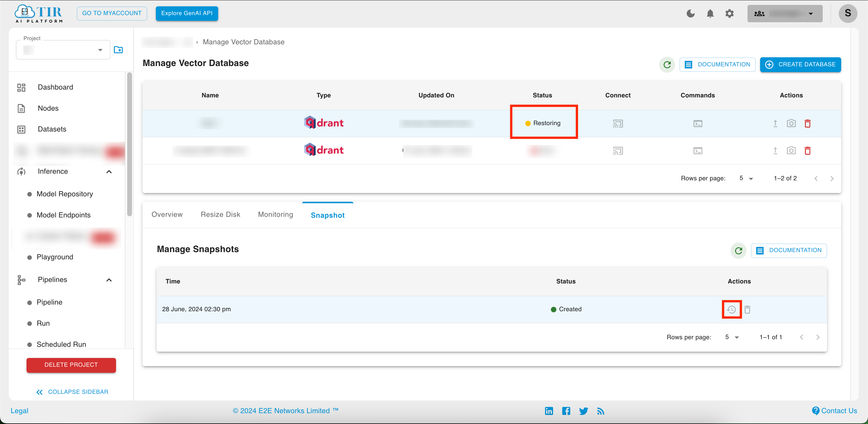The width and height of the screenshot is (868, 424).
Task: Switch to the Resize Disk tab
Action: pyautogui.click(x=220, y=215)
